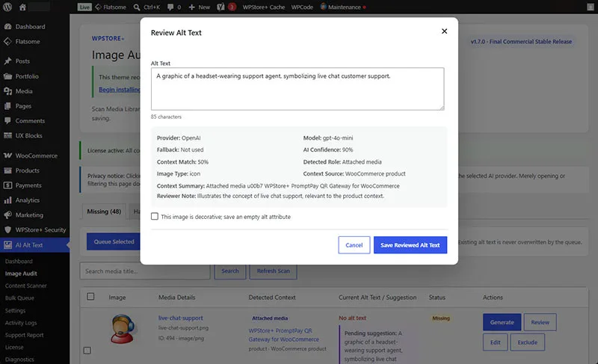Image resolution: width=598 pixels, height=364 pixels.
Task: Open the comments bubble in admin bar
Action: click(x=174, y=7)
